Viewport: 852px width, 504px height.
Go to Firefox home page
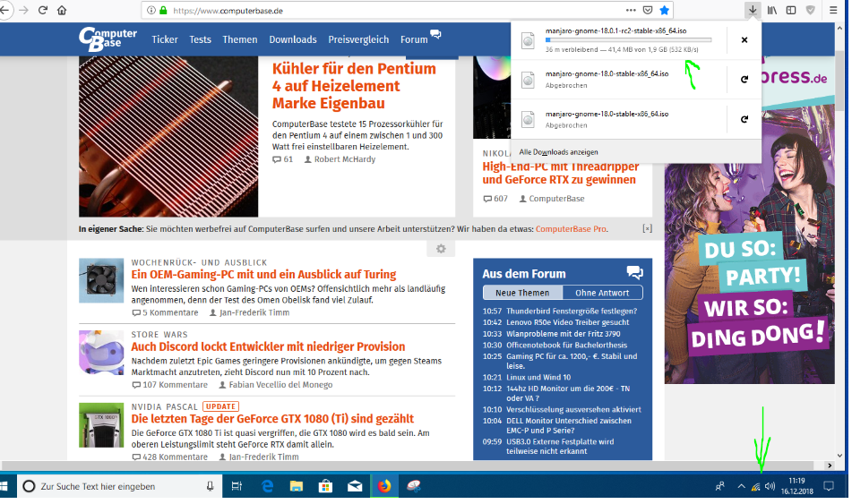coord(62,11)
